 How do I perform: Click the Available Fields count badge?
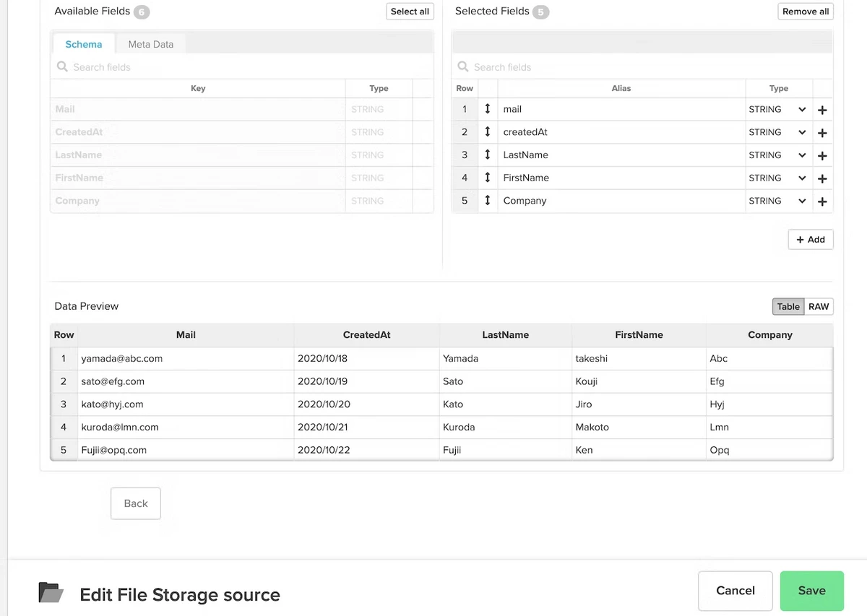click(x=142, y=12)
